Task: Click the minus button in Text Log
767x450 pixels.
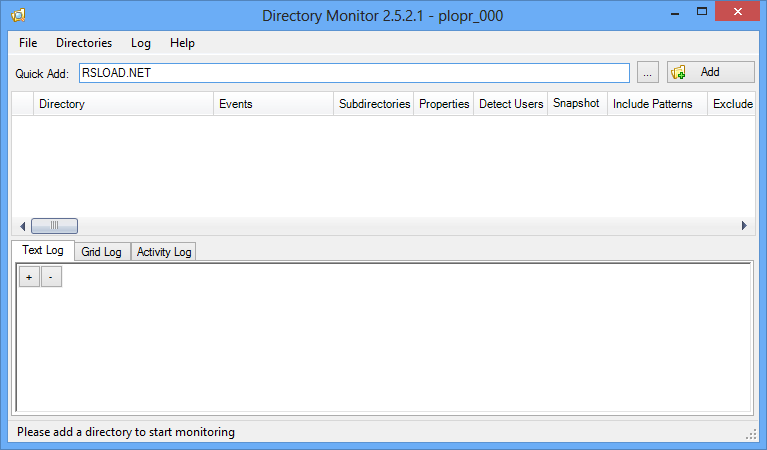Action: [51, 277]
